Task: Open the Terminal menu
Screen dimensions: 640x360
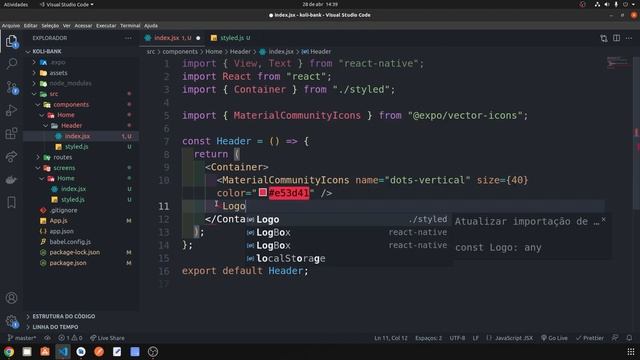Action: click(130, 26)
